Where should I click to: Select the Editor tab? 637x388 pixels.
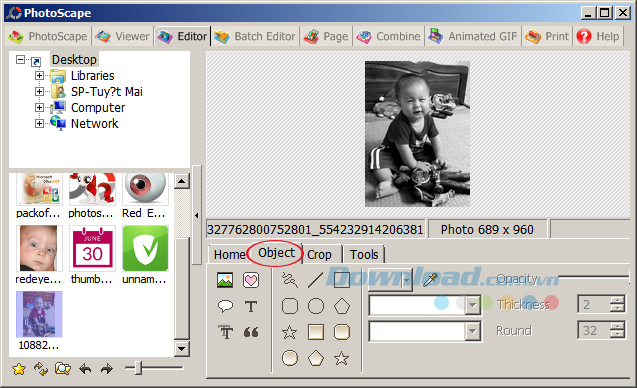tap(182, 37)
